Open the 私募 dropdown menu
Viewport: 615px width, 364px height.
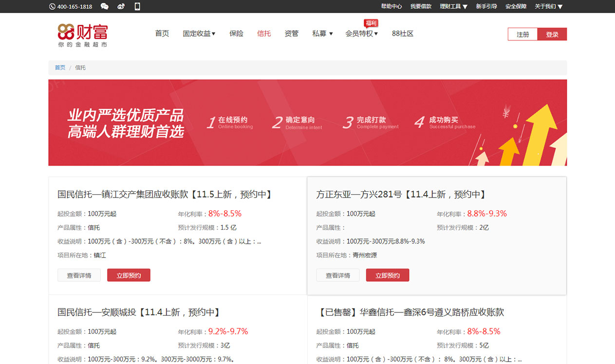tap(322, 34)
